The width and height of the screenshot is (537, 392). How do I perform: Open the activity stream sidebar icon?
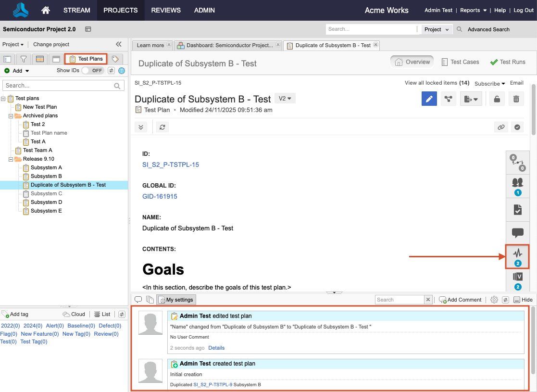tap(517, 256)
